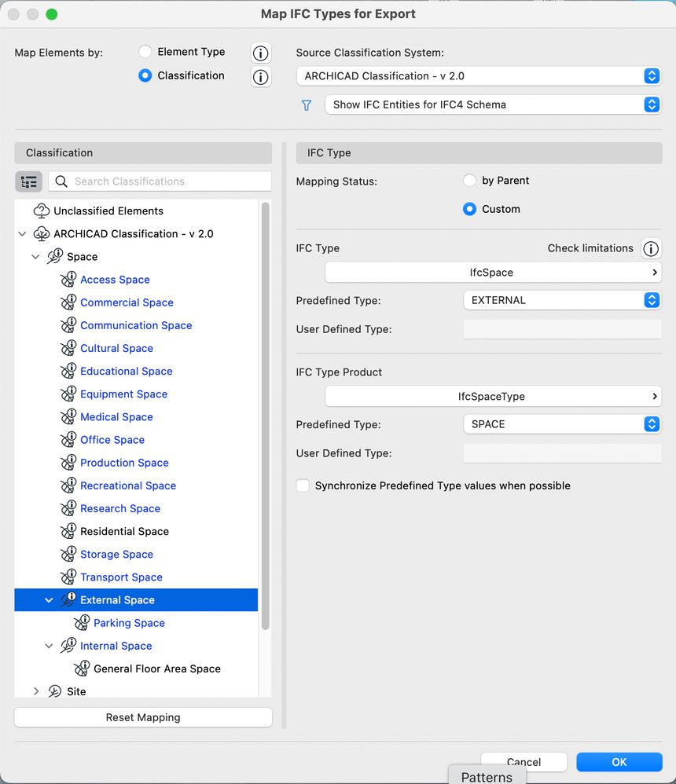Click the Research Space row icon
This screenshot has width=676, height=784.
click(x=68, y=508)
